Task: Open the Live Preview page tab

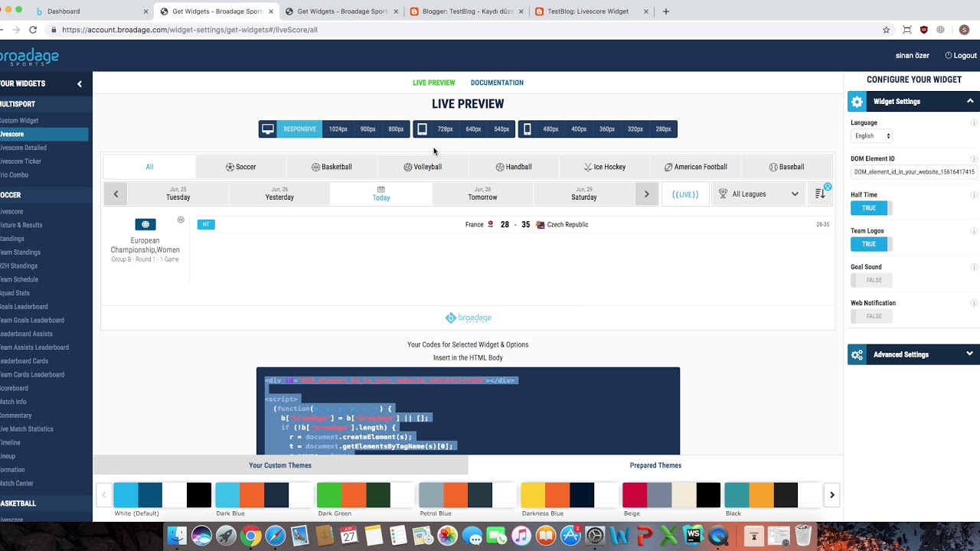Action: point(434,83)
